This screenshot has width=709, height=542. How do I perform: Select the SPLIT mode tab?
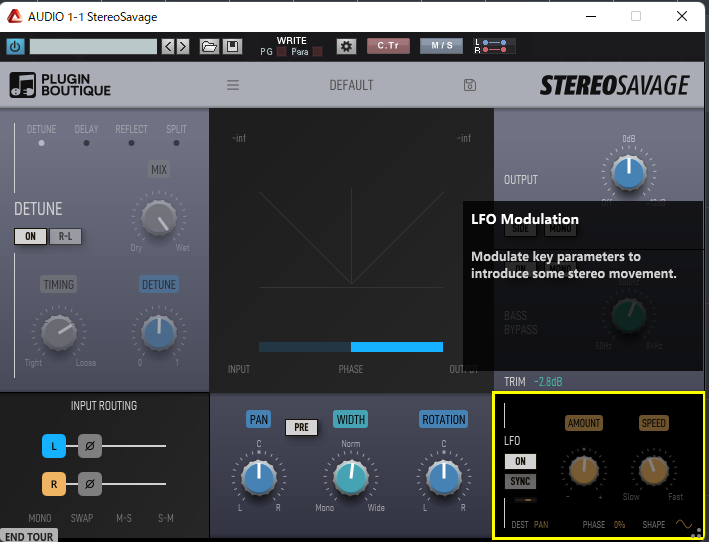pos(176,135)
